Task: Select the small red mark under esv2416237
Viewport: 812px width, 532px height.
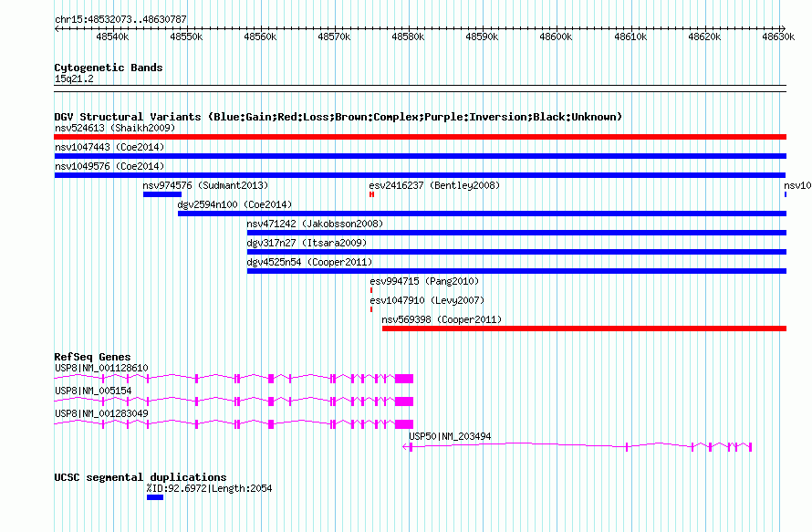Action: pyautogui.click(x=372, y=194)
